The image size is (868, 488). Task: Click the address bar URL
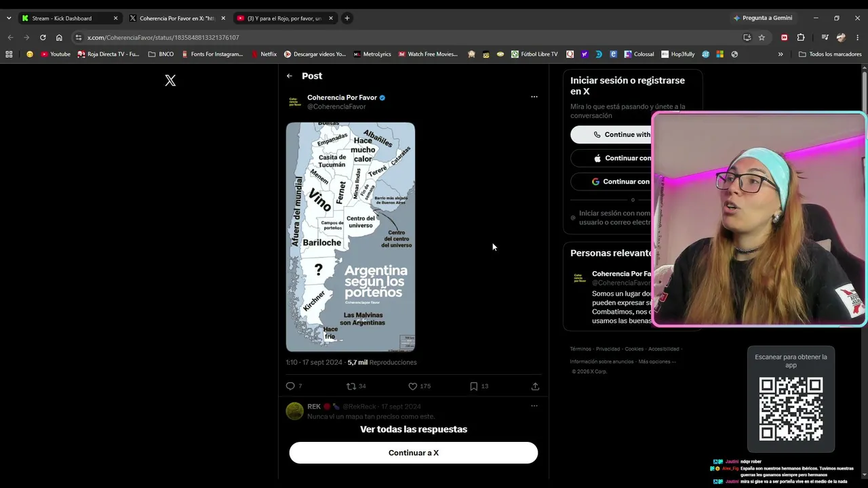click(x=163, y=38)
